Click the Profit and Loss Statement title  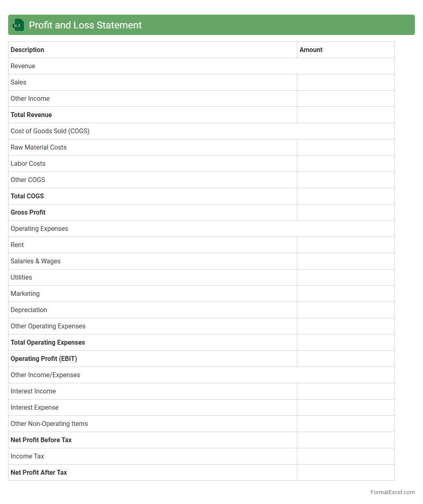pyautogui.click(x=85, y=25)
